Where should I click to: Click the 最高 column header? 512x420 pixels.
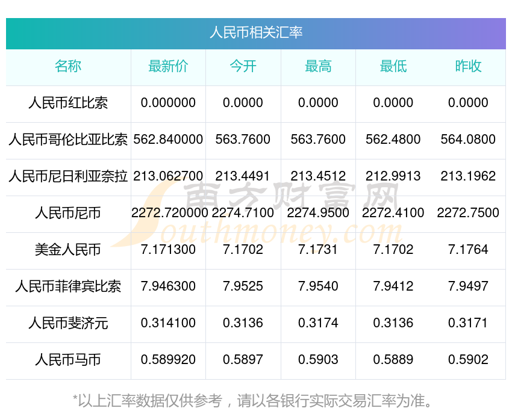point(318,66)
